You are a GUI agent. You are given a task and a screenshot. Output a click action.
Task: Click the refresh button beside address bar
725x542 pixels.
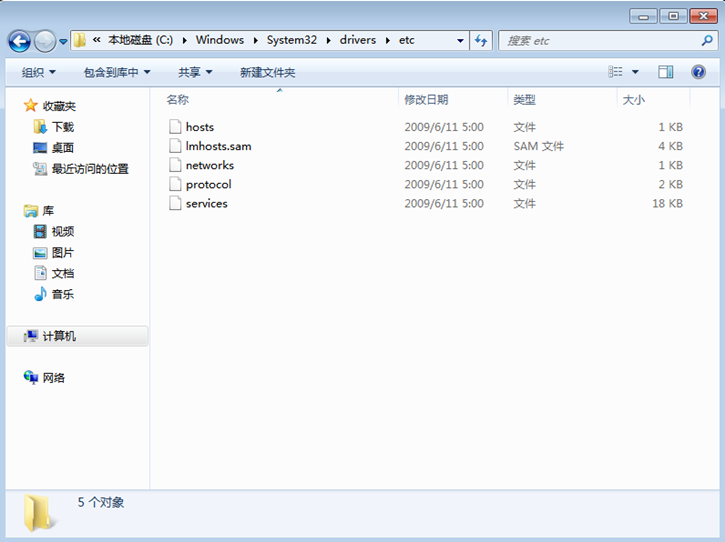click(x=481, y=41)
